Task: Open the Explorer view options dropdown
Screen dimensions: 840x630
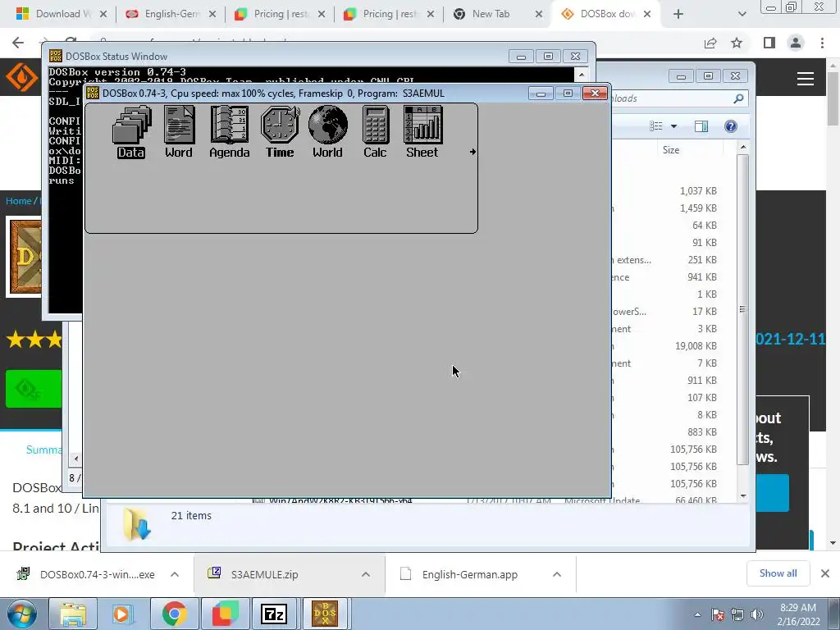Action: click(x=674, y=126)
